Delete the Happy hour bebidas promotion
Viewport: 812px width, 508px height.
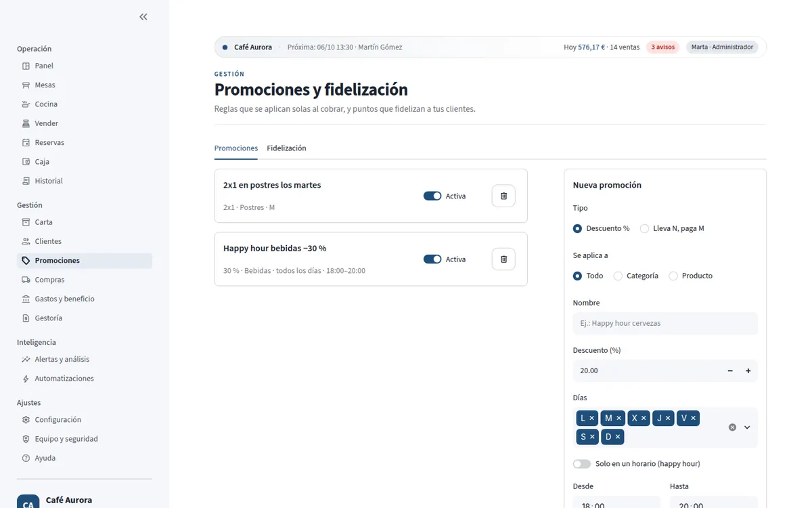[x=503, y=259]
